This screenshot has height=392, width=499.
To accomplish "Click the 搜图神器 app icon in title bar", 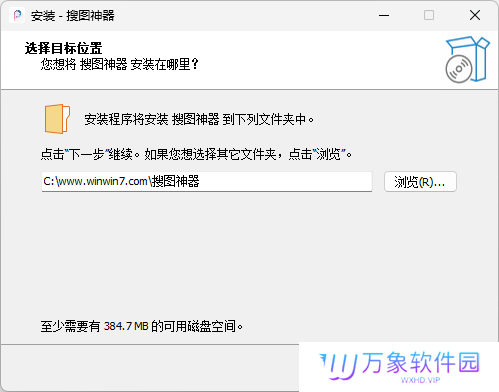I will coord(17,15).
